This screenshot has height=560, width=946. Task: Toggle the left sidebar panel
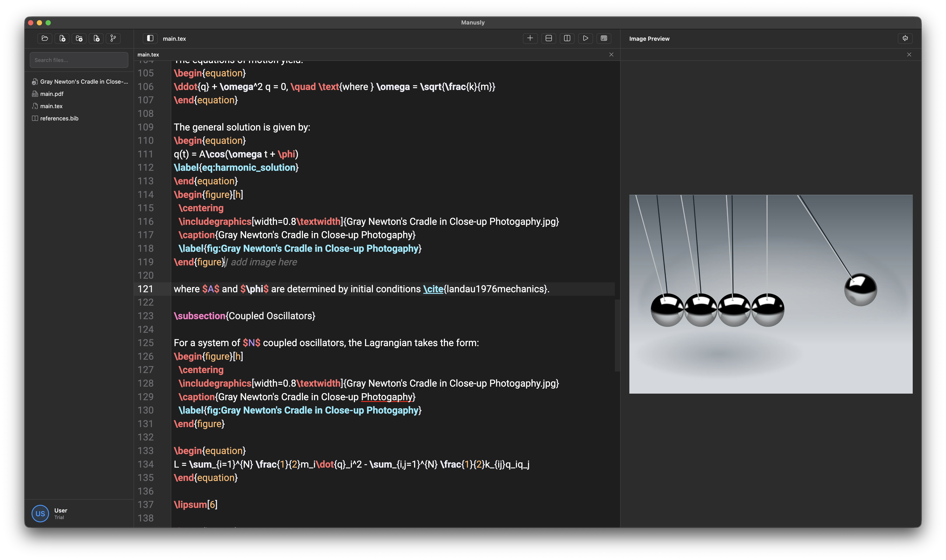tap(150, 39)
